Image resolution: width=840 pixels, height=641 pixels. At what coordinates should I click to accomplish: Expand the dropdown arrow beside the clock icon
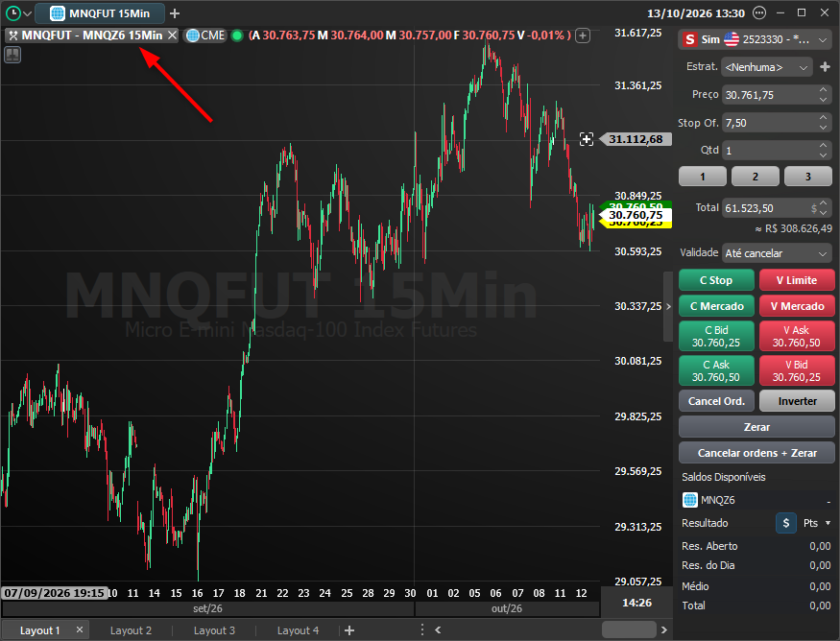pyautogui.click(x=27, y=13)
